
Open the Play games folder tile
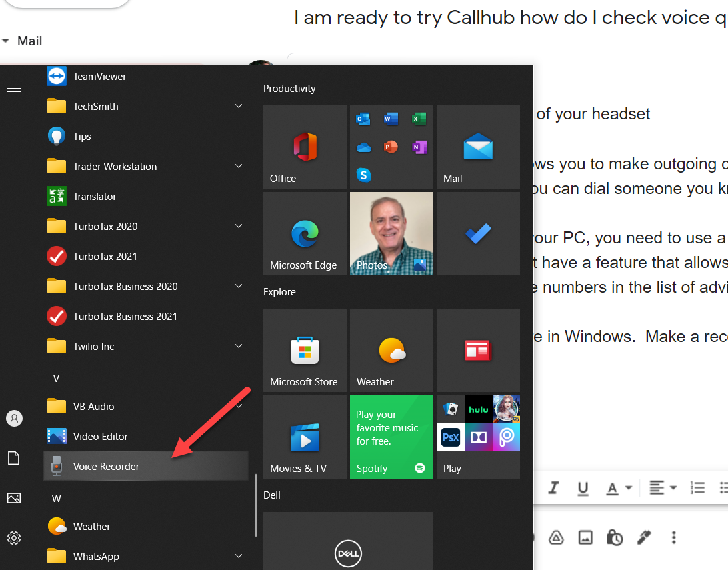click(478, 437)
